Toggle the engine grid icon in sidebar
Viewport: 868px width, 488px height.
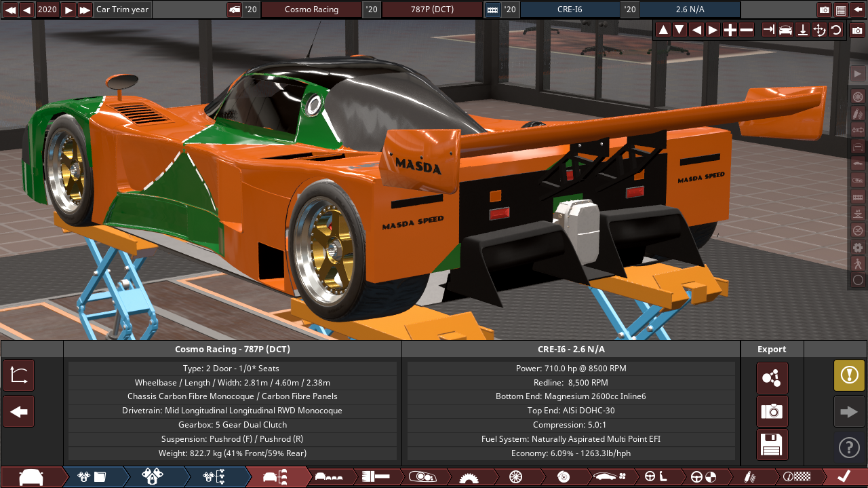pos(858,197)
